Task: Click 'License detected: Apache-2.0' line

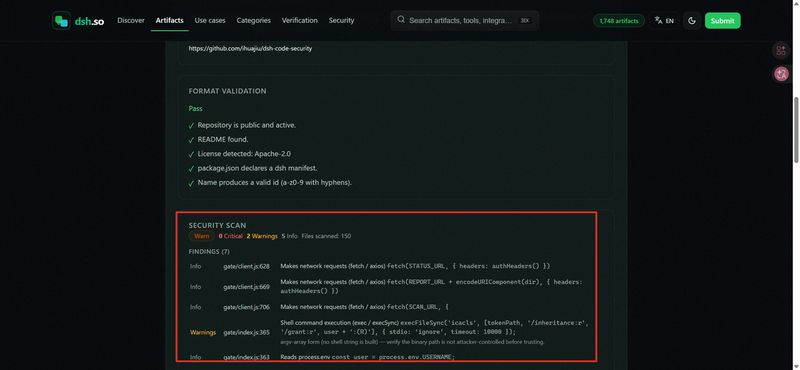Action: 240,154
